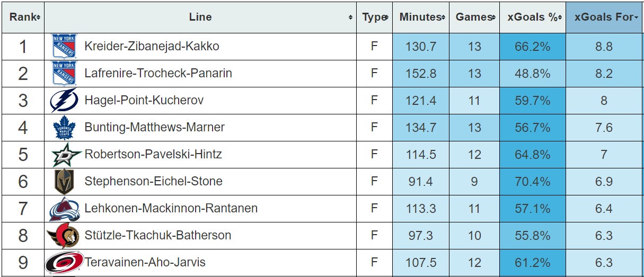The image size is (644, 277).
Task: Toggle sorting on xGoals For column
Action: coord(604,17)
